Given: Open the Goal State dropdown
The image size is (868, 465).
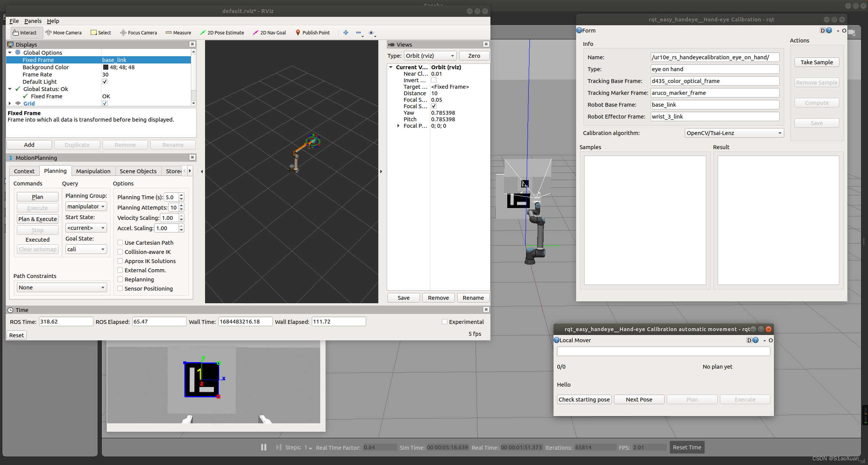Looking at the screenshot, I should point(86,249).
